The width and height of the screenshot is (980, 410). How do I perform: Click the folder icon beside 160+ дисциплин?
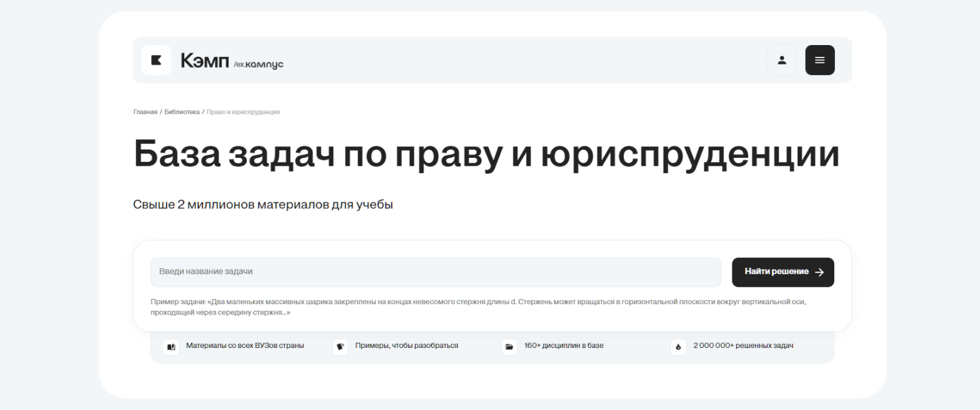tap(509, 347)
